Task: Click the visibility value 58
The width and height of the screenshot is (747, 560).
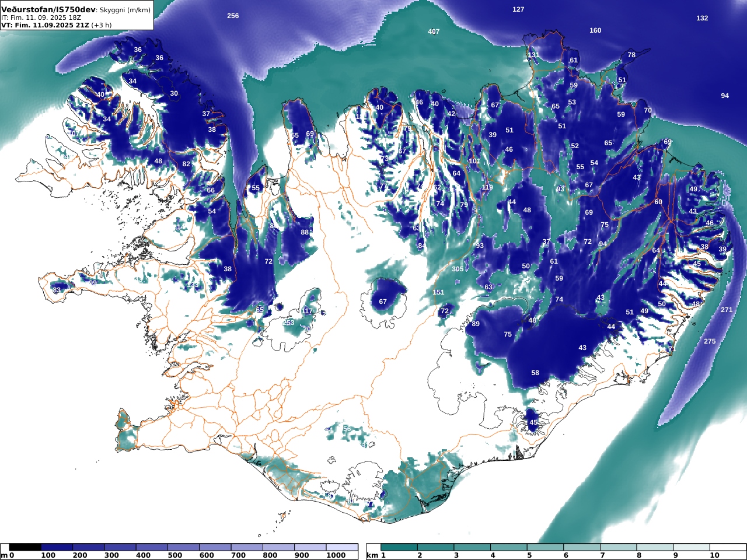Action: [535, 373]
